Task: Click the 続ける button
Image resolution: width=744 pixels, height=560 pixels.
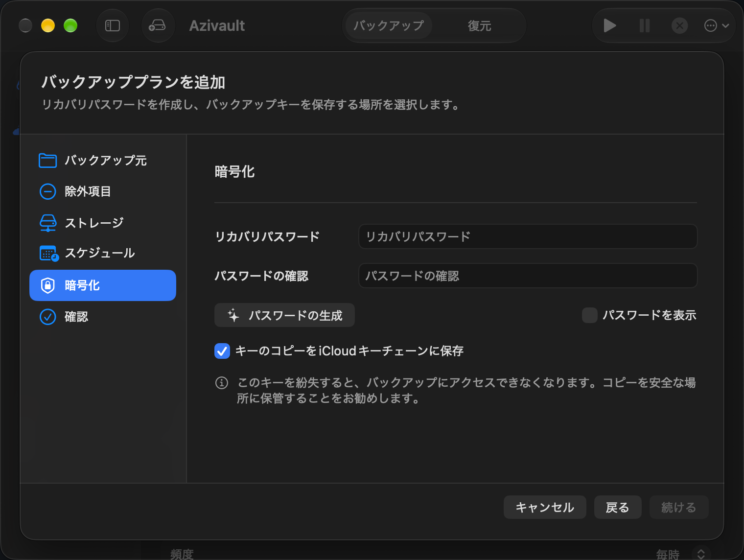Action: point(679,507)
